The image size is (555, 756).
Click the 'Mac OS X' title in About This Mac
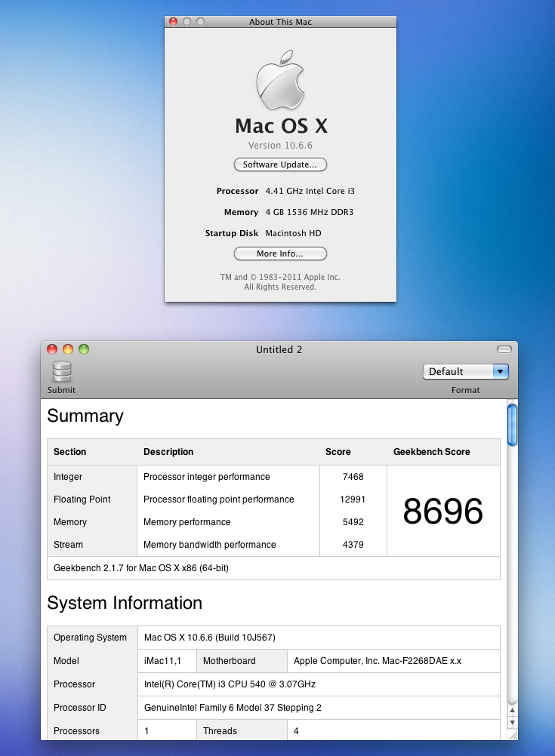(282, 126)
